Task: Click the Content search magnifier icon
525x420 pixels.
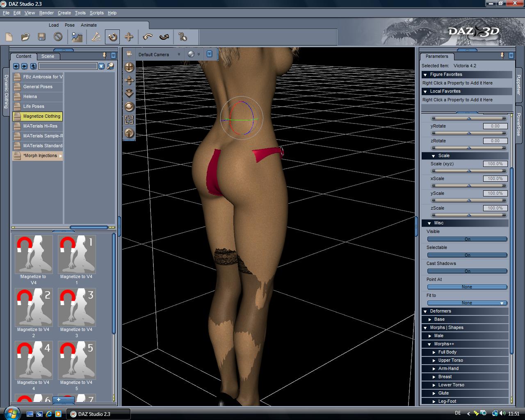Action: point(110,66)
